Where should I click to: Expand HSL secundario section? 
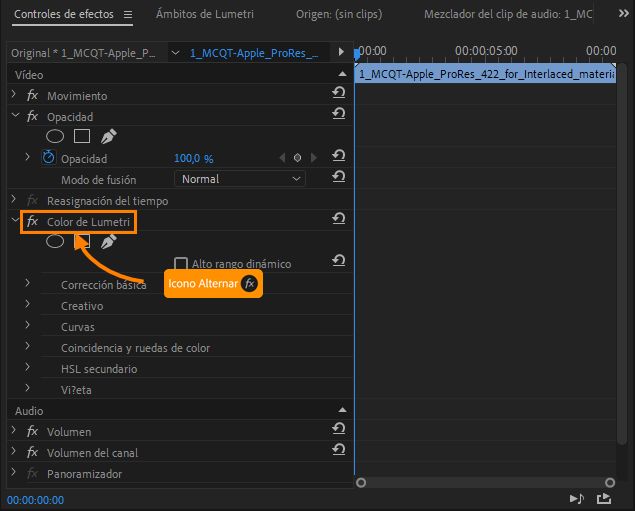tap(27, 366)
